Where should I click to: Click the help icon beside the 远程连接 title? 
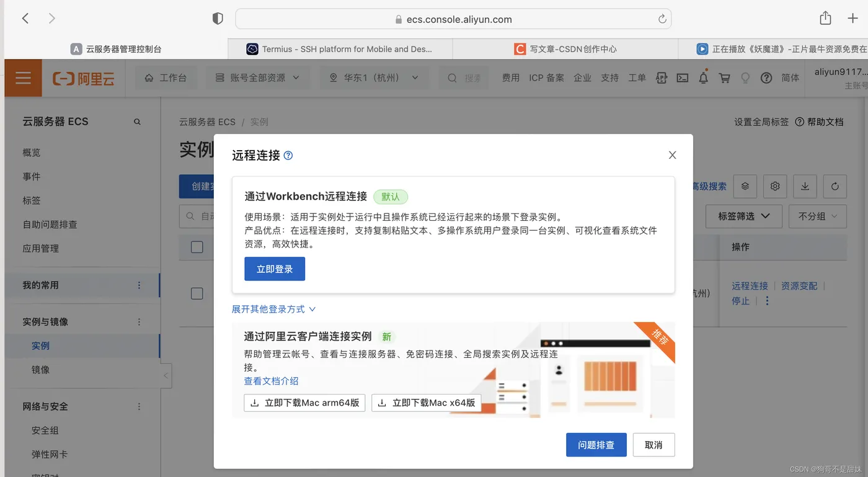tap(288, 156)
